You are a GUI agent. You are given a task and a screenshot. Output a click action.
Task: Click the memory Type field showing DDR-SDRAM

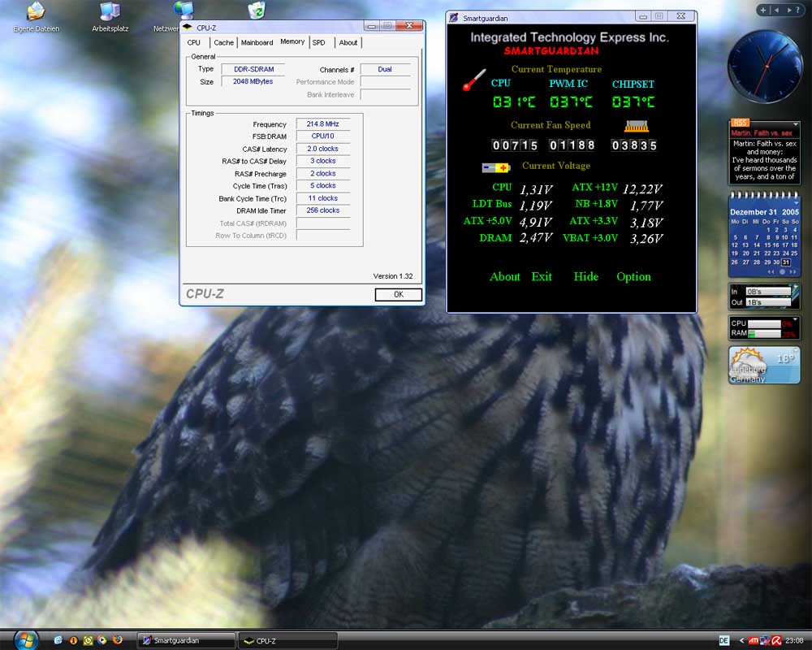[253, 69]
